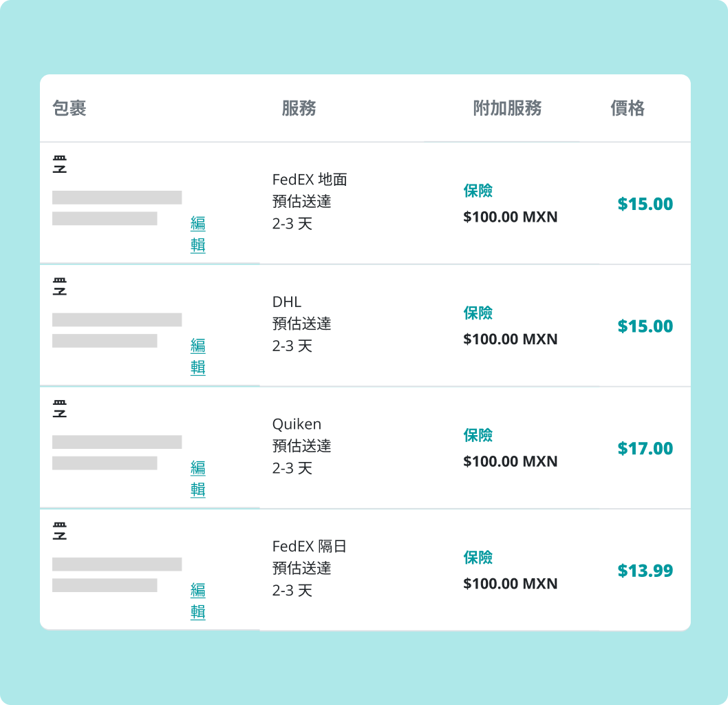Select the 附加服務 column header
The image size is (728, 705).
(x=507, y=108)
